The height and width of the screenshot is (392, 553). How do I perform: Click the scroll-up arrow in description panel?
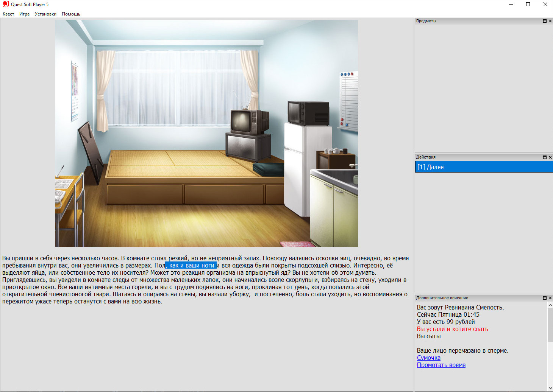(550, 305)
